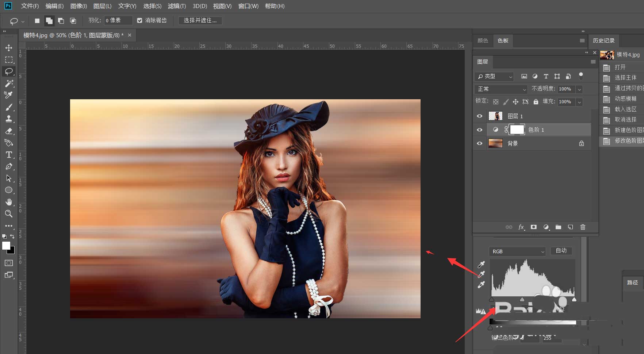644x354 pixels.
Task: Select the Zoom magnifier tool
Action: [9, 213]
